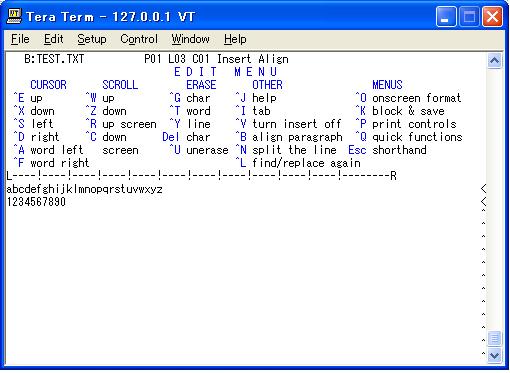The image size is (510, 373).
Task: Click the 'Del char' entry
Action: tap(186, 137)
